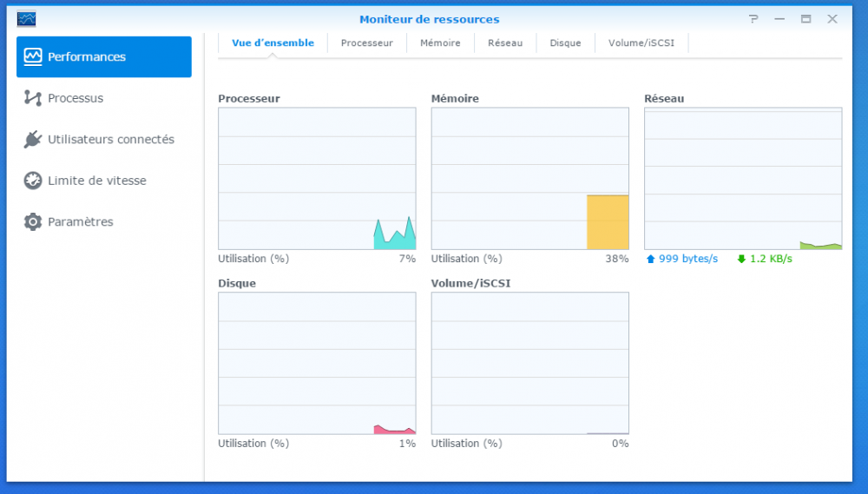Click the Limite de vitesse gauge icon
The image size is (868, 494).
[33, 181]
